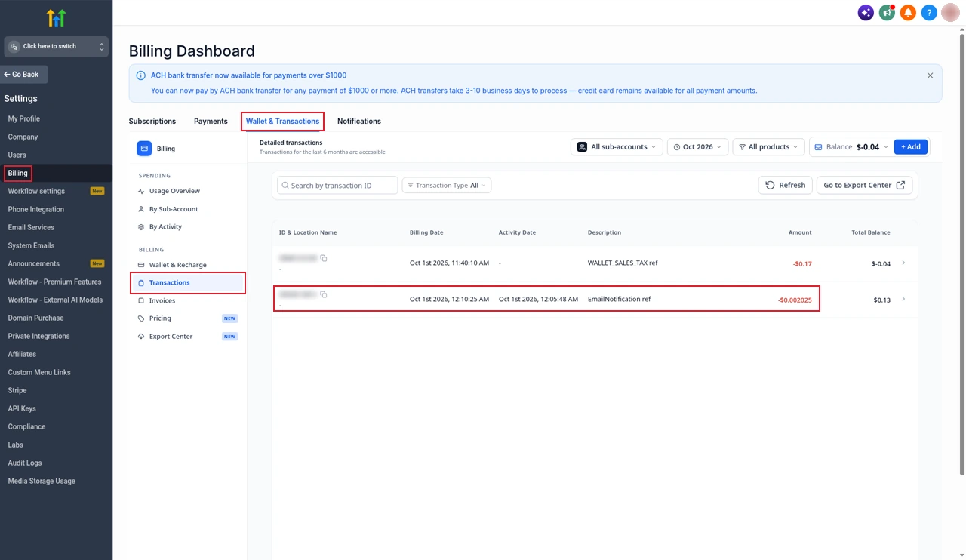Select Transactions in Billing sidebar

(x=188, y=282)
